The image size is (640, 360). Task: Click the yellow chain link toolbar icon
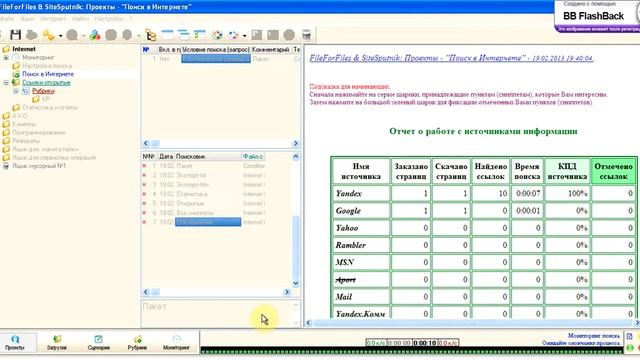49,35
